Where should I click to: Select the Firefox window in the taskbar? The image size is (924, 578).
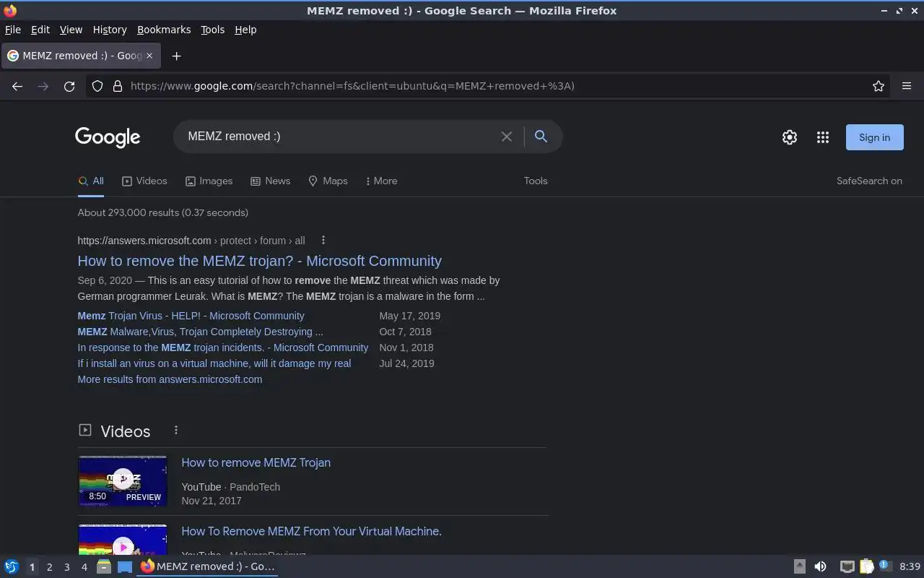(208, 566)
